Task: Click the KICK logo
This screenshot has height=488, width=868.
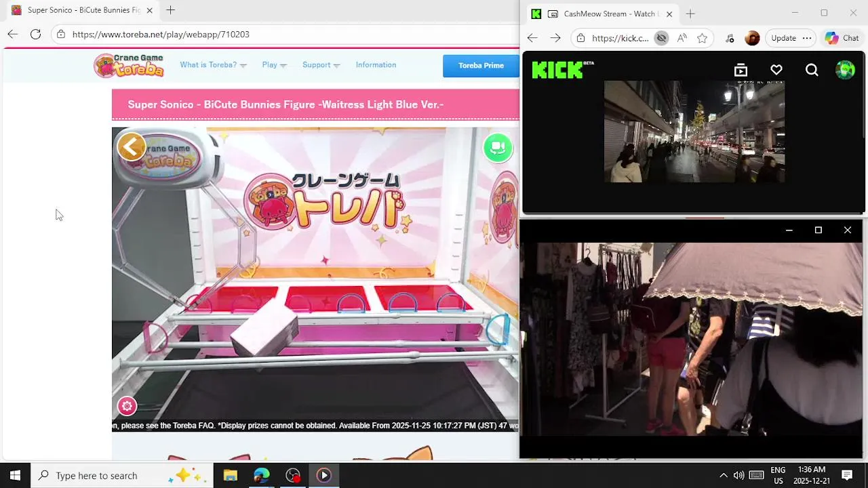Action: [562, 69]
